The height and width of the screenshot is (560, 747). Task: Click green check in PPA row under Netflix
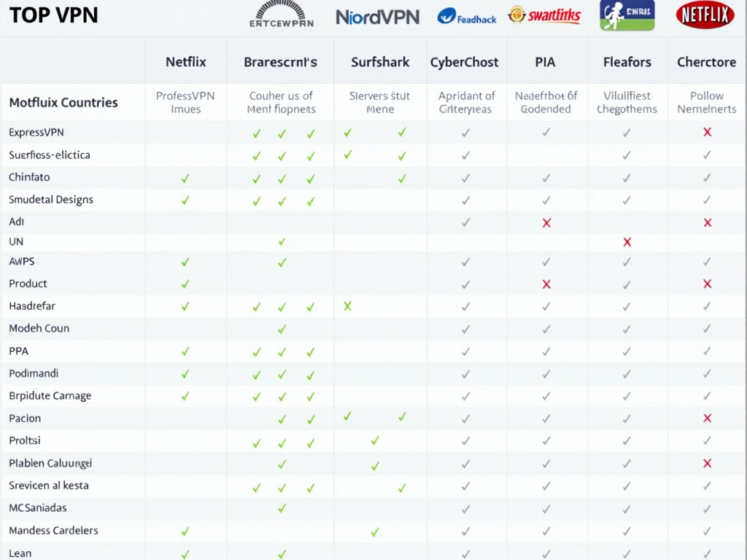click(x=185, y=351)
